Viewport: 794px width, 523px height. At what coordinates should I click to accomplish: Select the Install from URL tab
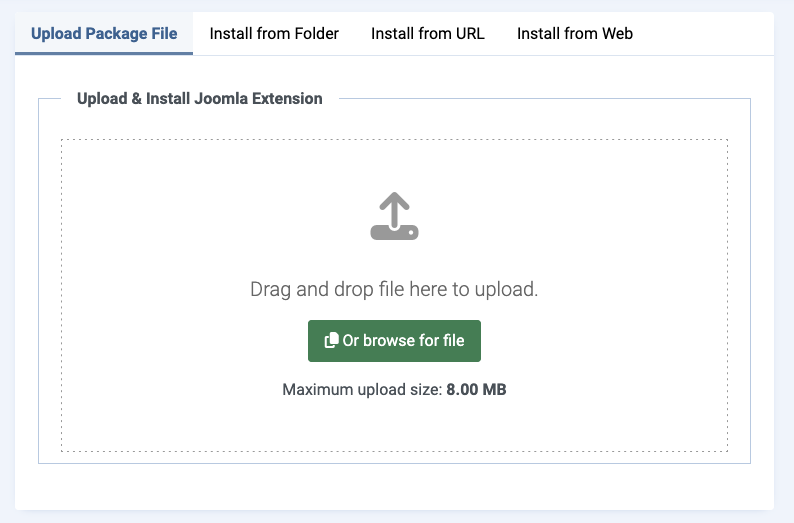[428, 34]
